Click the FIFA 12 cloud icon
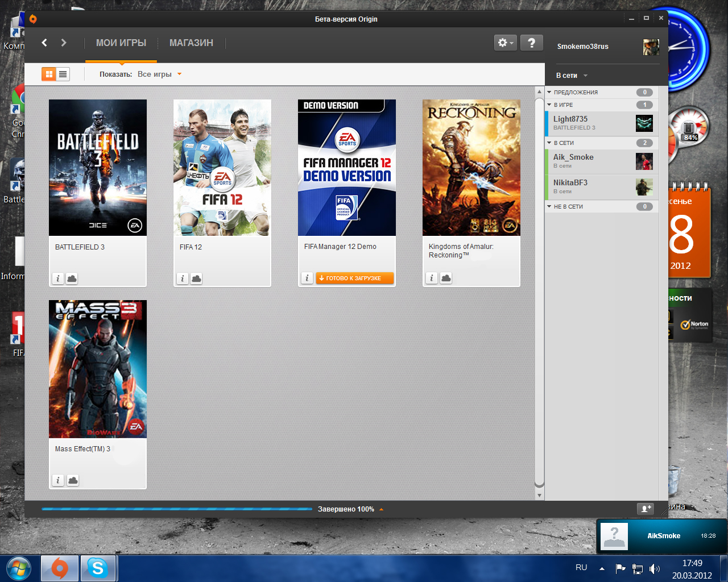 coord(196,278)
